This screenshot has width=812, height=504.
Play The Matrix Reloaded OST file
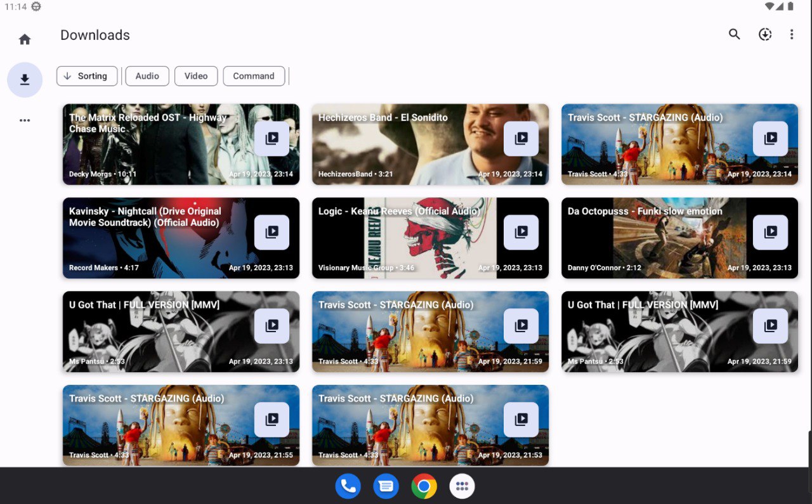(272, 138)
